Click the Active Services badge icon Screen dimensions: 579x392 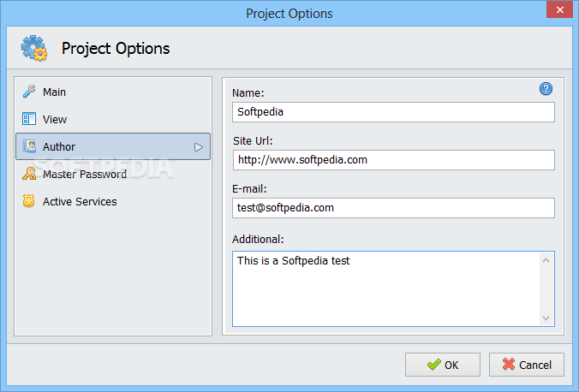point(29,201)
